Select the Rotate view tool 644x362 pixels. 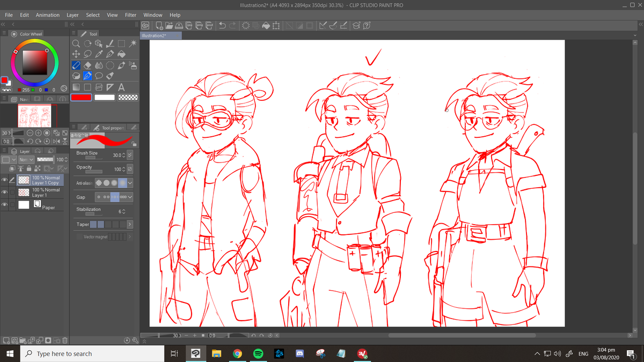click(87, 43)
